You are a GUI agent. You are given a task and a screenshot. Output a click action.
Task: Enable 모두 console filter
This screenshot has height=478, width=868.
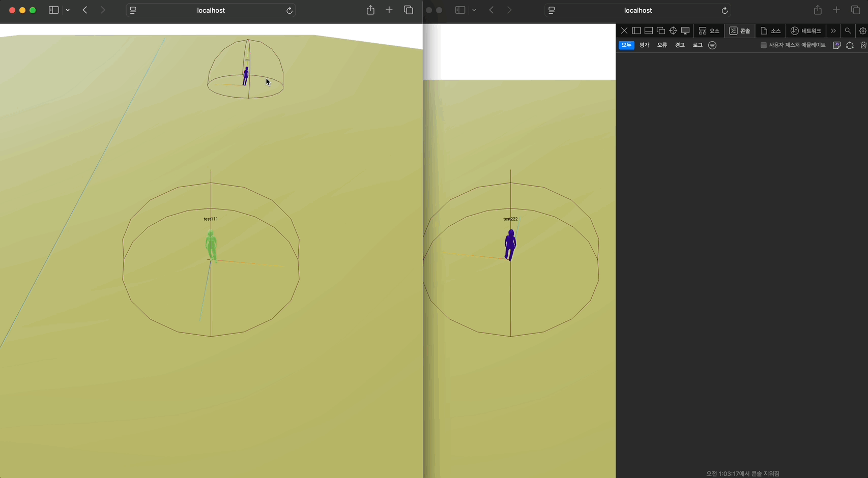coord(626,45)
